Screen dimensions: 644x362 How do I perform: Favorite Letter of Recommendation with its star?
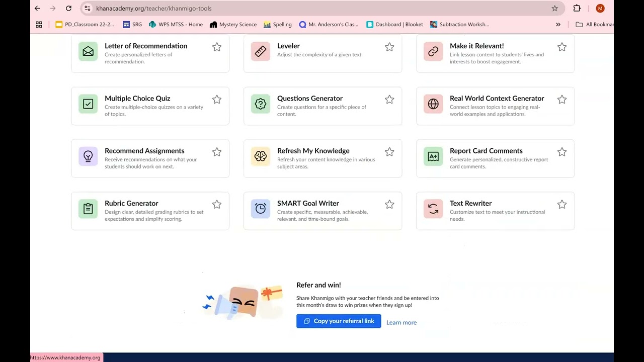[217, 47]
